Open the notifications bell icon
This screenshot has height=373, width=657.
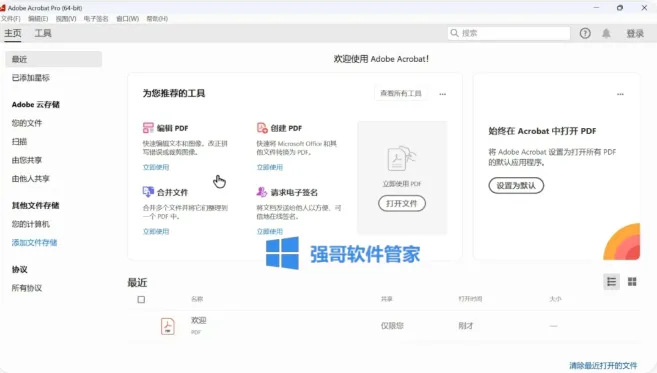pos(606,33)
